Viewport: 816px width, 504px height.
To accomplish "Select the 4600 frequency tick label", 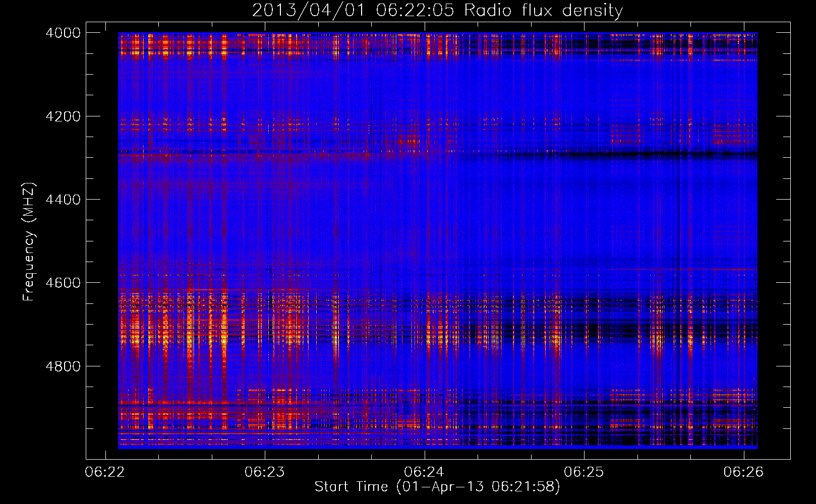I will (x=63, y=283).
